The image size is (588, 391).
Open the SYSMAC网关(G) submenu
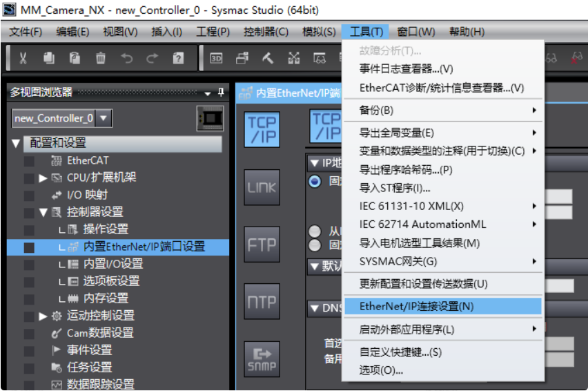tap(443, 262)
